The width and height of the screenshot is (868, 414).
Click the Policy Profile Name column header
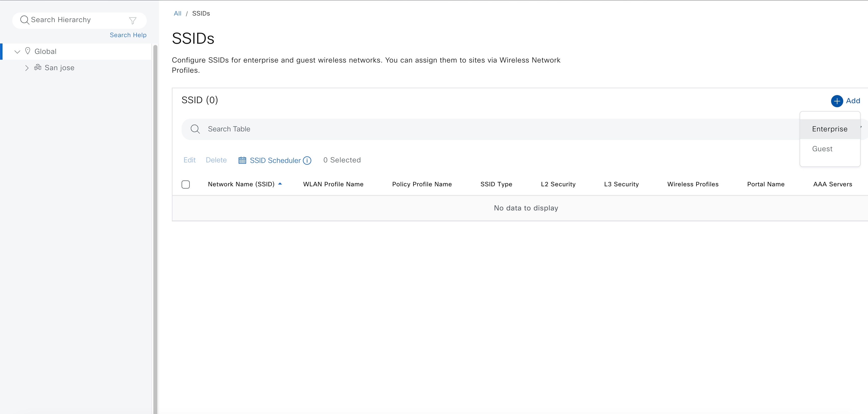(422, 184)
